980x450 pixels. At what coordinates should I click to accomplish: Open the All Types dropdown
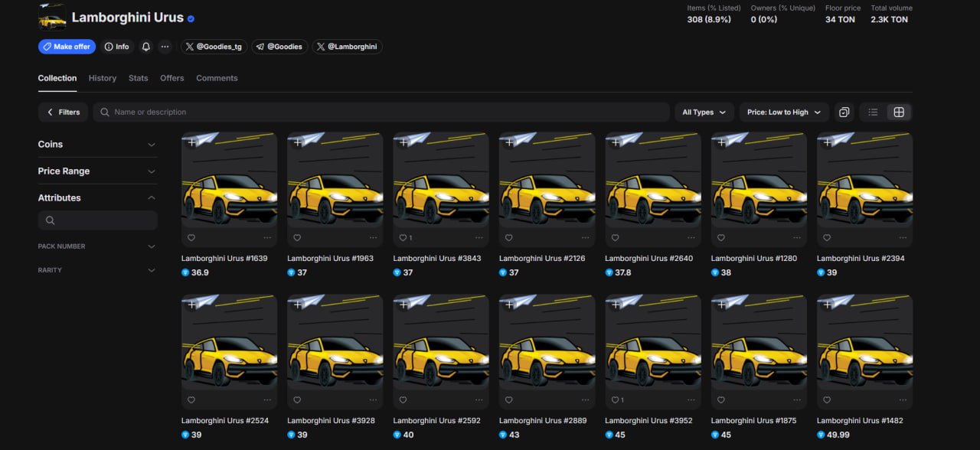coord(704,112)
